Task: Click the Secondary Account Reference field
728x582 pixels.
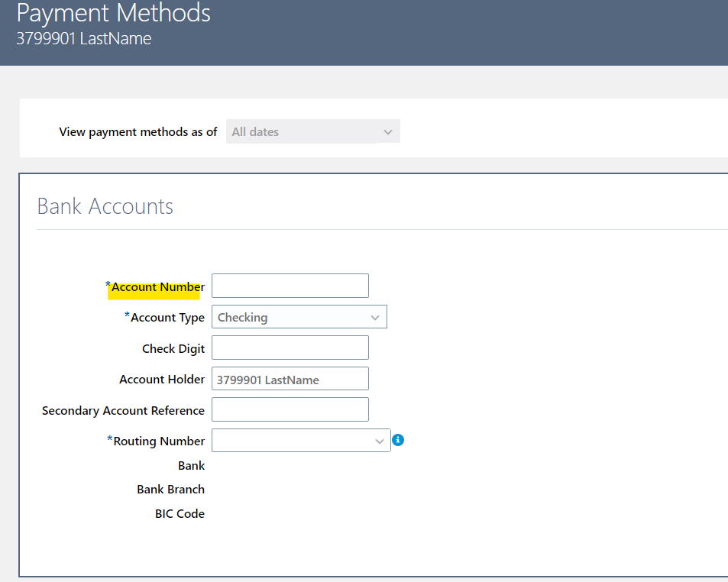Action: 290,409
